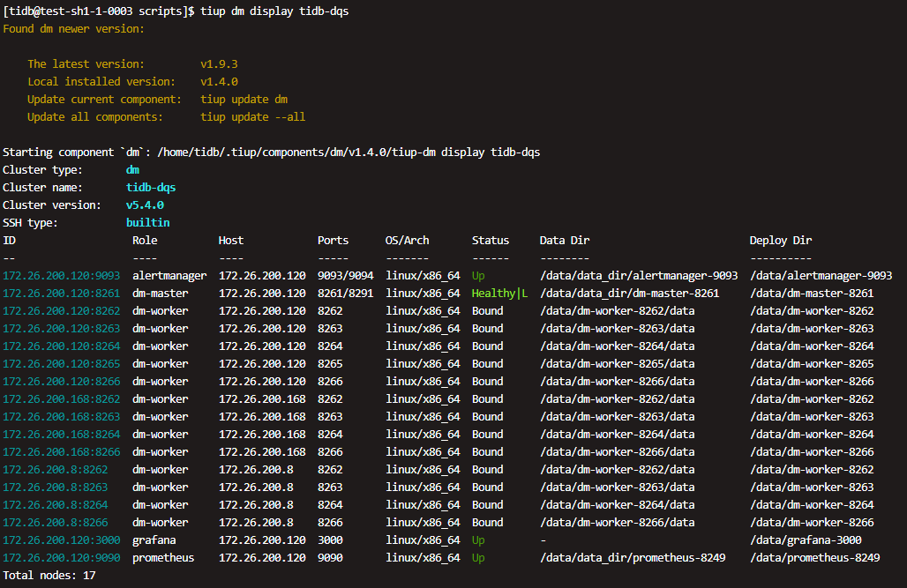Click the Healthy|L status of dm-master
This screenshot has height=588, width=907.
tap(499, 294)
